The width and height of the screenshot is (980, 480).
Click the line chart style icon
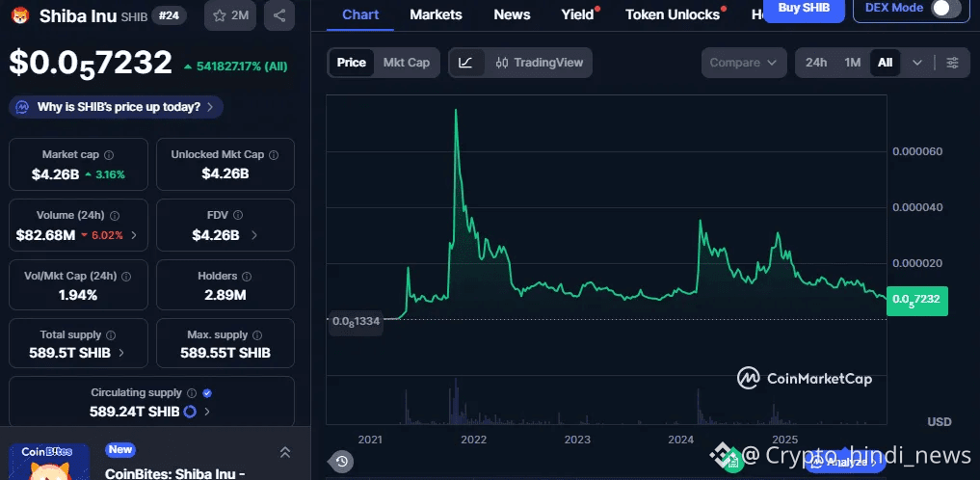(465, 63)
